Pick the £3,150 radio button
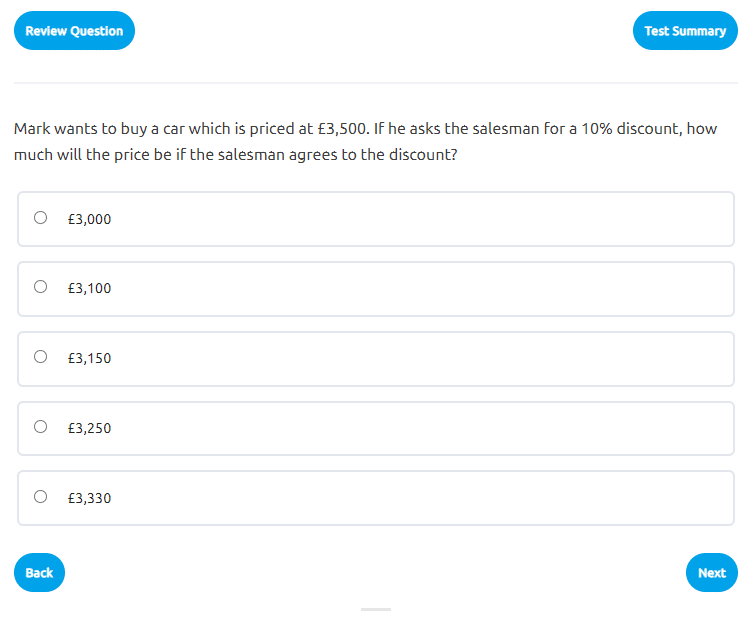 click(x=40, y=357)
